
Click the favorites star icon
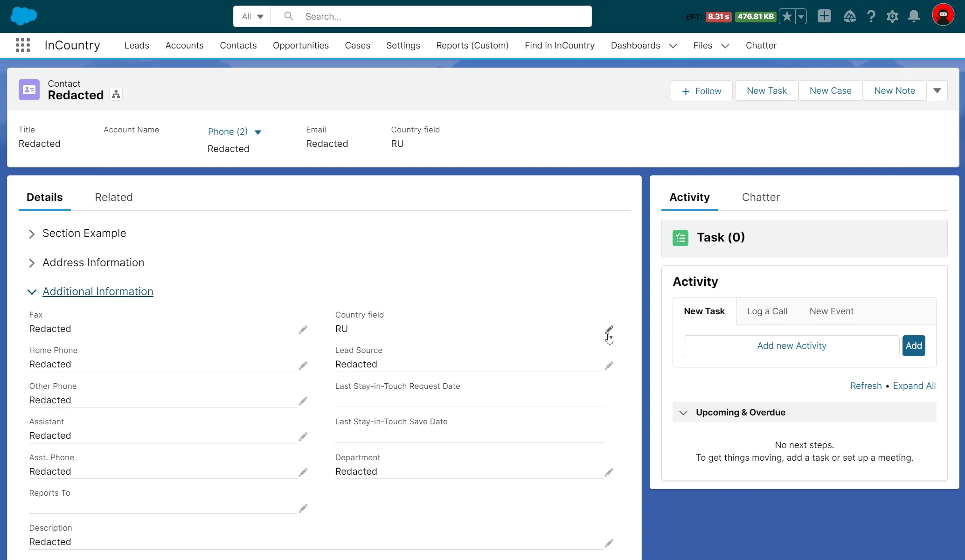click(787, 16)
